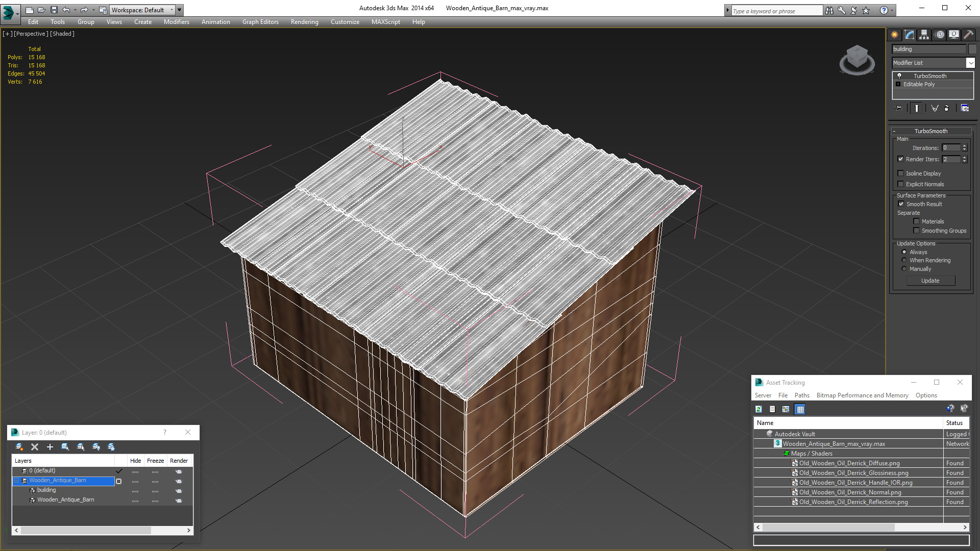Click Select Highlighted Objects and Layers icon
This screenshot has width=980, height=551.
(x=65, y=447)
